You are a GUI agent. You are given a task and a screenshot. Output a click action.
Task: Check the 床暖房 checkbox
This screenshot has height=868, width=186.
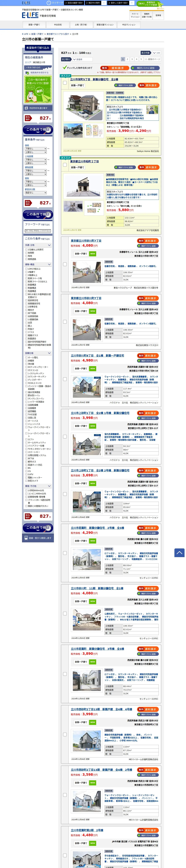pyautogui.click(x=26, y=361)
